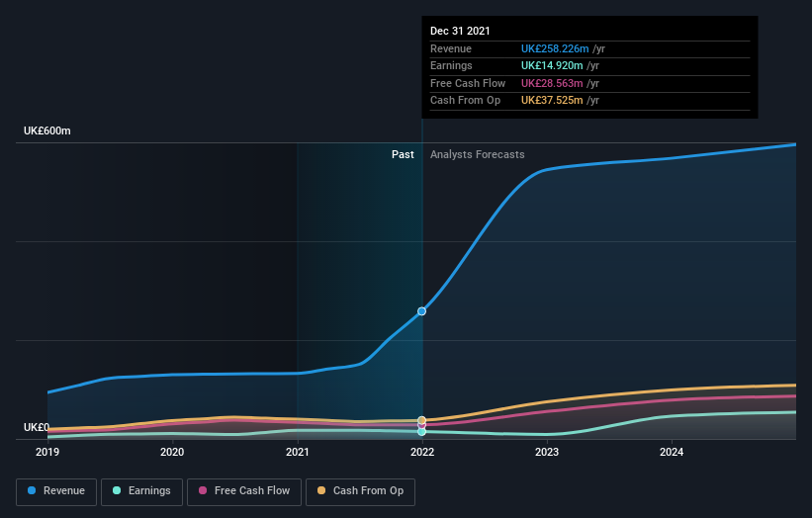The height and width of the screenshot is (518, 812).
Task: Click the 'Analysts Forecasts' label
Action: tap(477, 155)
